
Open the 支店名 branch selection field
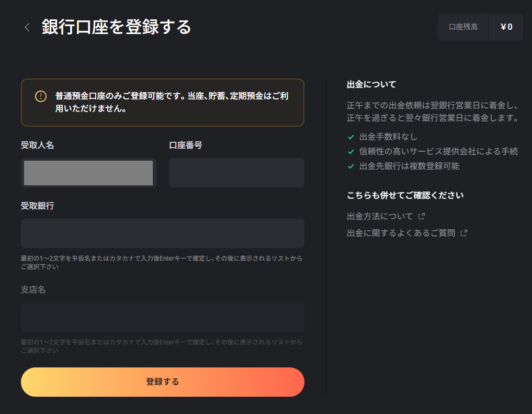click(163, 317)
